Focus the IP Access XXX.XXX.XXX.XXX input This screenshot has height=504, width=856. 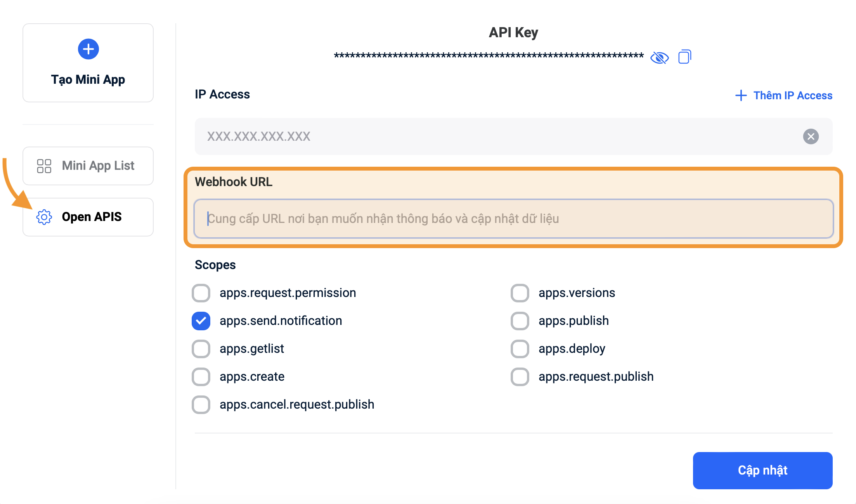[513, 136]
